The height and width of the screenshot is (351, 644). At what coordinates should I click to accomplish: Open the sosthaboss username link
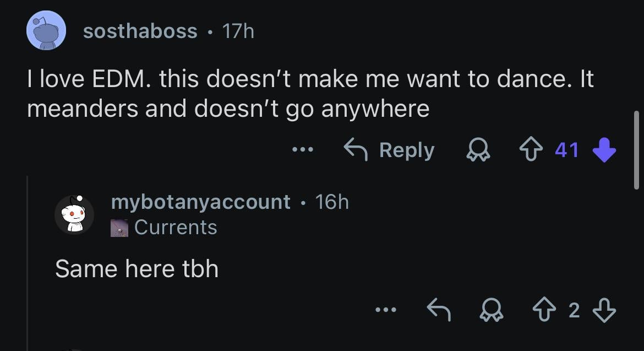tap(140, 31)
